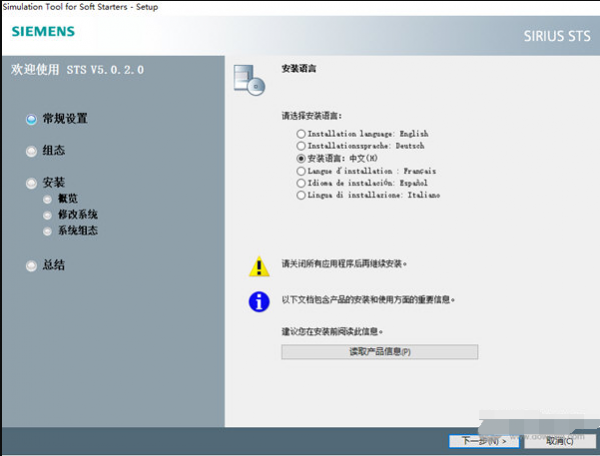Select English installation language radio button

pyautogui.click(x=301, y=134)
